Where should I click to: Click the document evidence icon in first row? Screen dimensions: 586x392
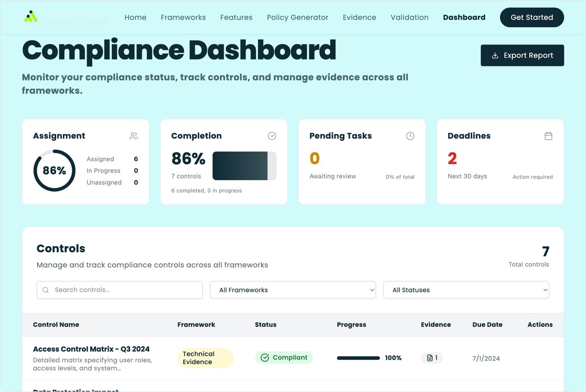click(429, 358)
